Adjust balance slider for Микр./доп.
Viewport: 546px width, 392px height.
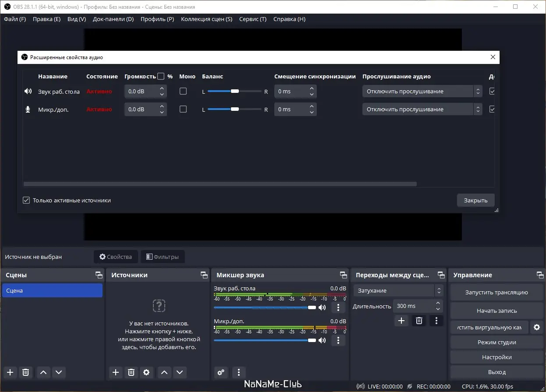click(x=234, y=109)
